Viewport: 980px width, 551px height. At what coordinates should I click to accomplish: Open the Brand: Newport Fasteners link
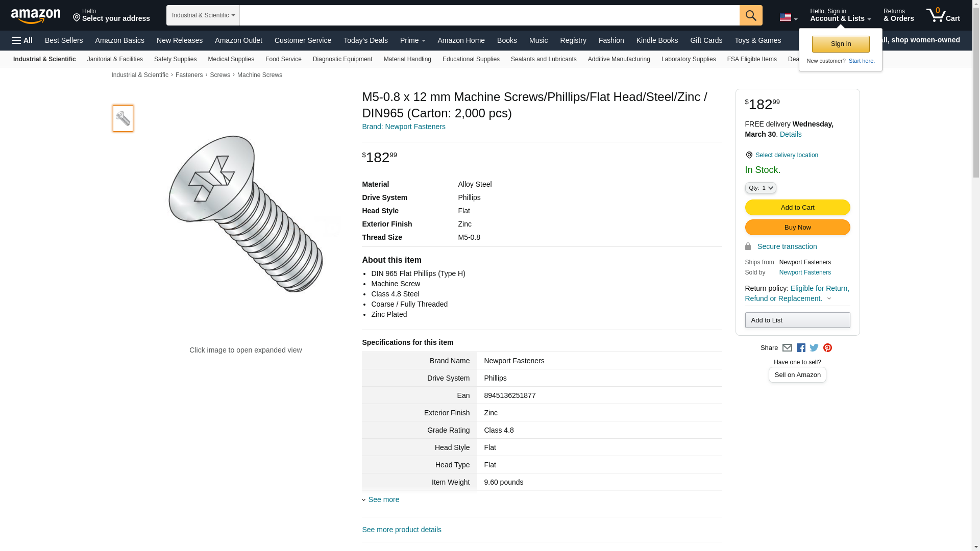tap(403, 127)
